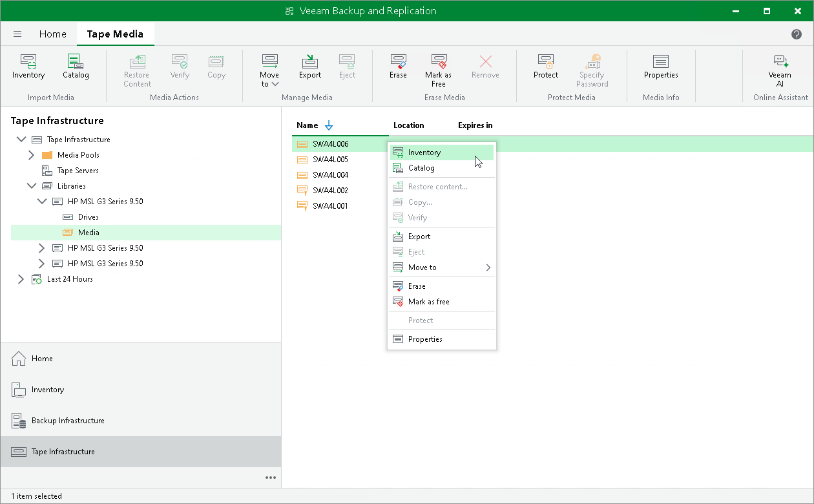Open the help question mark icon
Screen dimensions: 814x504
[x=797, y=34]
